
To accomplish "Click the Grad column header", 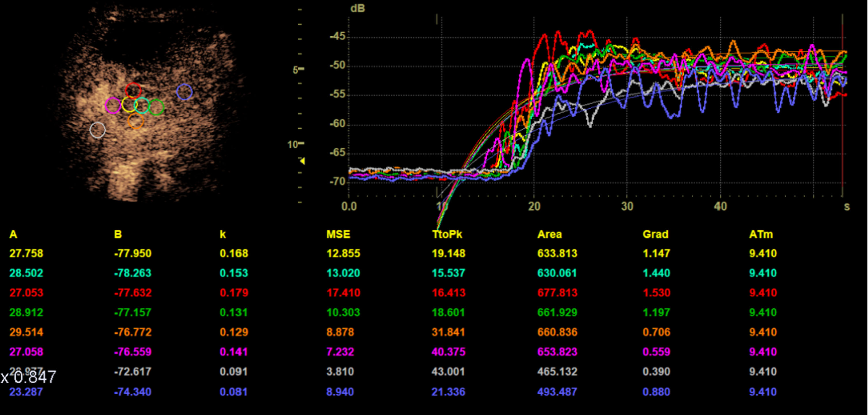I will [655, 234].
